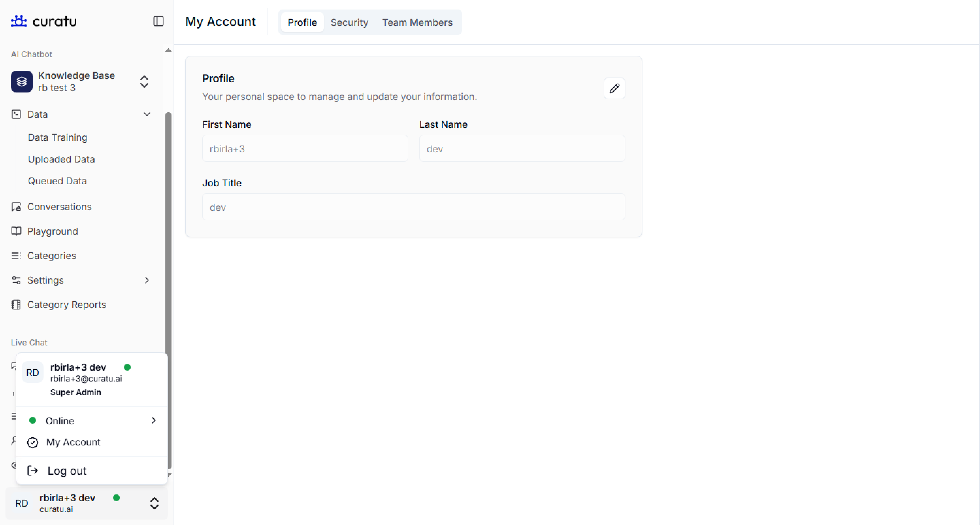Open Categories list item
The height and width of the screenshot is (525, 980).
click(x=51, y=256)
